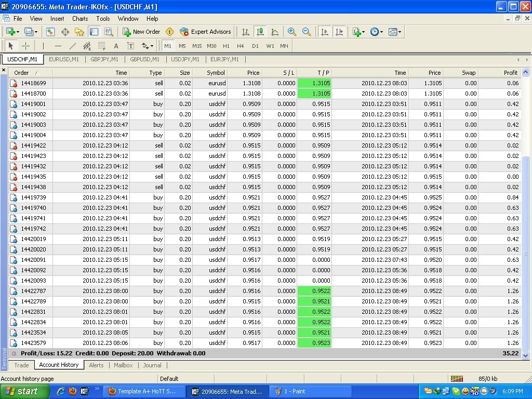Open the Charts menu

80,19
